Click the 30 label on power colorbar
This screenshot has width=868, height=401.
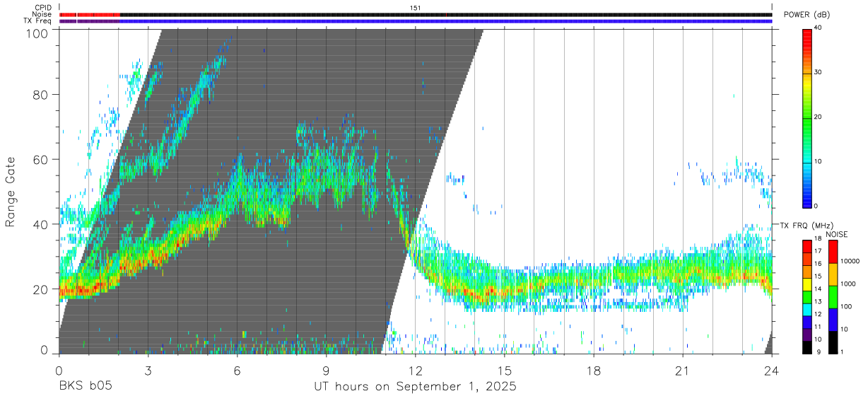[818, 73]
